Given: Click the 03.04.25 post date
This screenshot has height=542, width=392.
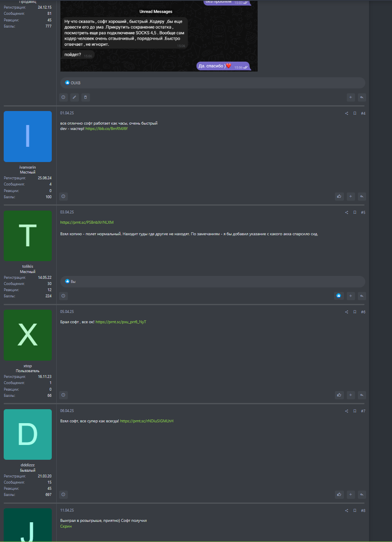Looking at the screenshot, I should pos(67,212).
